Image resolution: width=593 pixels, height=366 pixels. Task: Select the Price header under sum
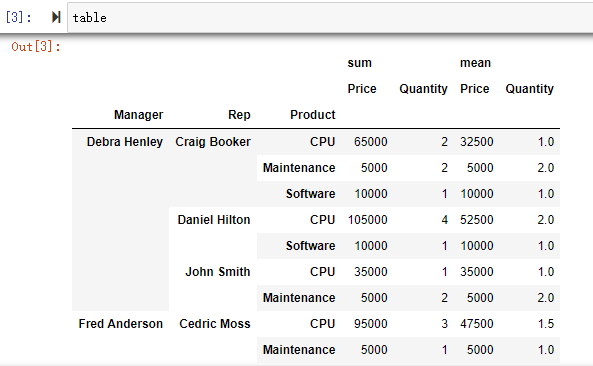(x=362, y=88)
